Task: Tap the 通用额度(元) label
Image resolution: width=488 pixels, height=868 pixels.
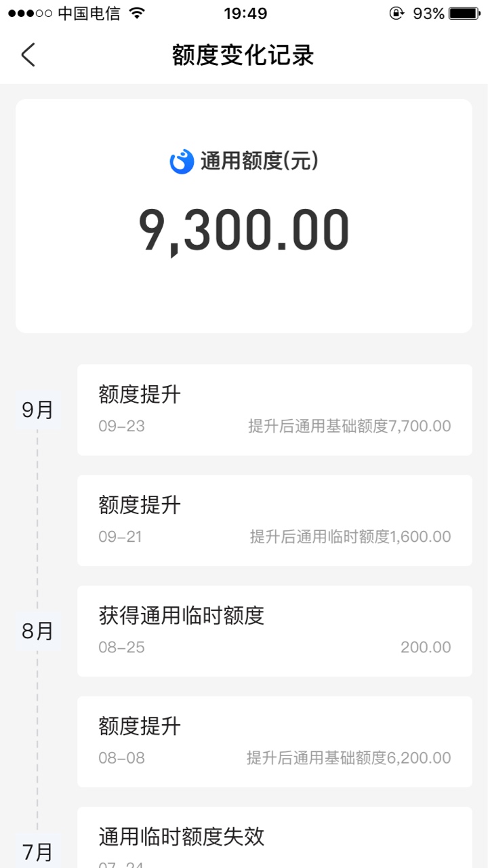Action: [259, 161]
